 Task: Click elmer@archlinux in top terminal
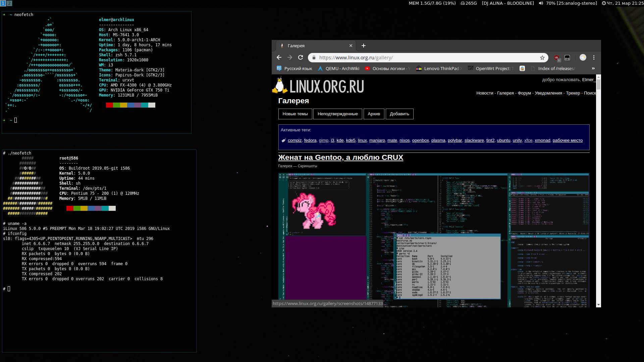click(116, 20)
